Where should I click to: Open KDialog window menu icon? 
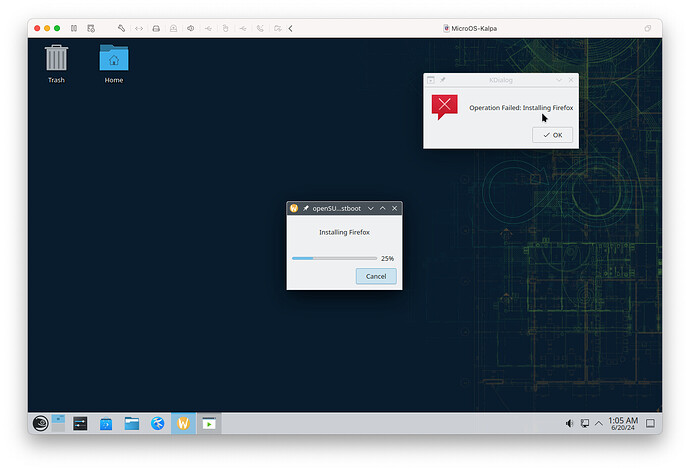click(431, 79)
